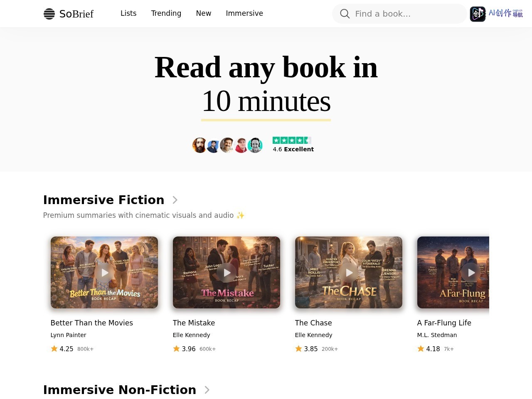Click the 4.6 Excellent rating text
The width and height of the screenshot is (532, 399).
pos(293,149)
